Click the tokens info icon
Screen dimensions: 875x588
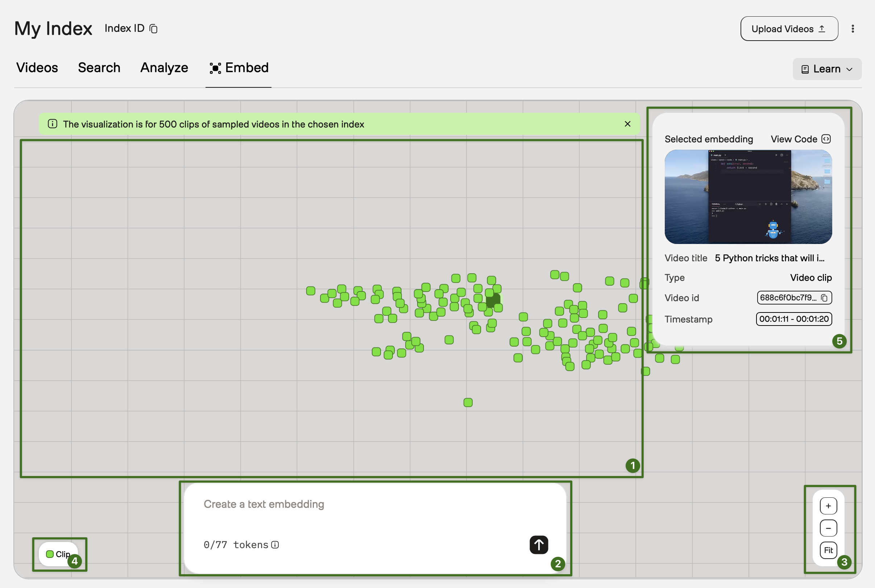[x=275, y=545]
